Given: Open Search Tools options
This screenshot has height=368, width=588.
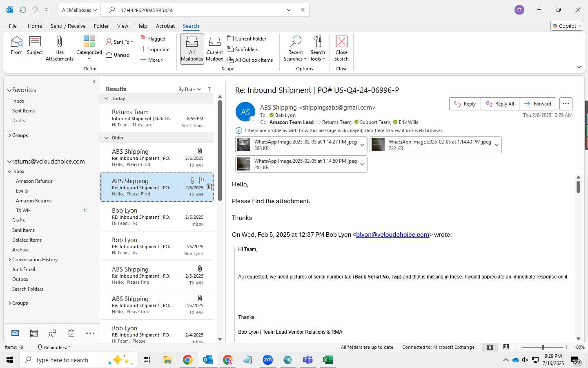Looking at the screenshot, I should [318, 48].
